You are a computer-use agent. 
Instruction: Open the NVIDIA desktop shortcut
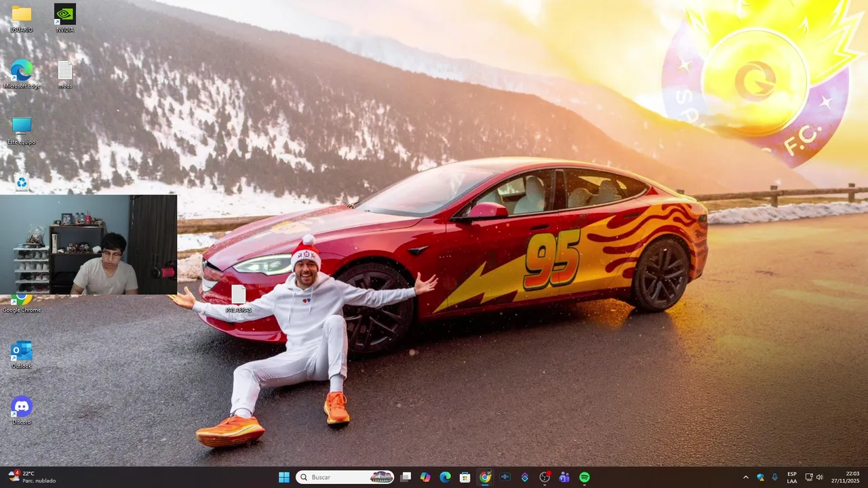click(65, 18)
